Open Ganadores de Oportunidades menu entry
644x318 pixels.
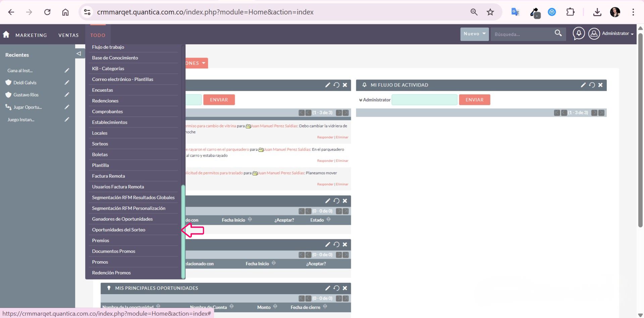point(122,219)
